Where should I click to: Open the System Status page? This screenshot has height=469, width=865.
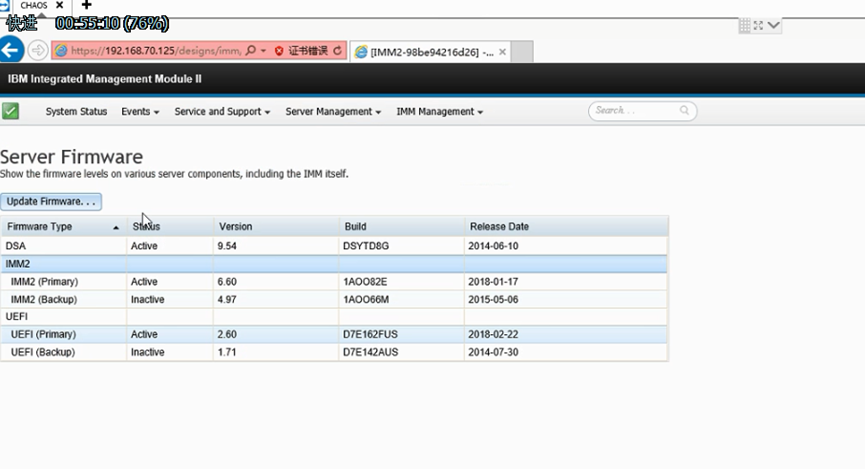(x=76, y=111)
